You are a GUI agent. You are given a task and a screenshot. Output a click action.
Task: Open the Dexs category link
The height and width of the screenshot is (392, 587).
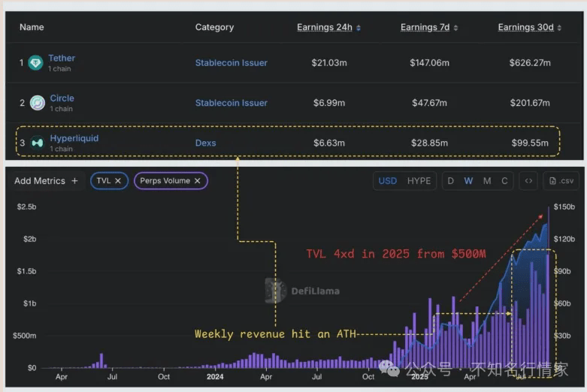click(x=205, y=143)
